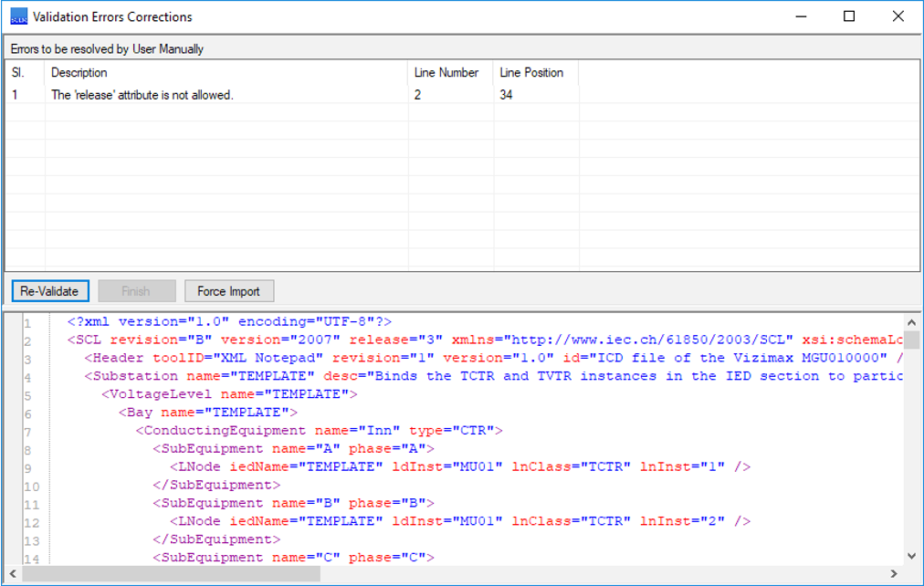
Task: Click the Re-Validate button
Action: (50, 291)
